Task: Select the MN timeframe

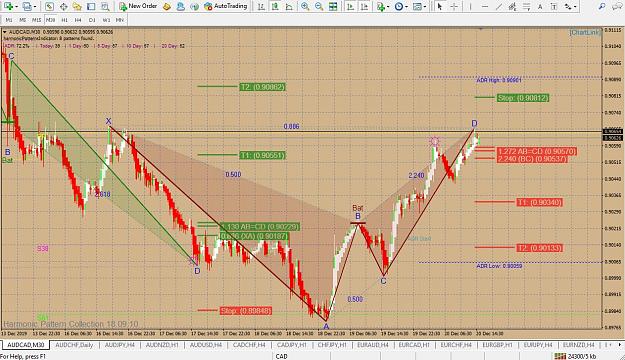Action: pos(119,20)
